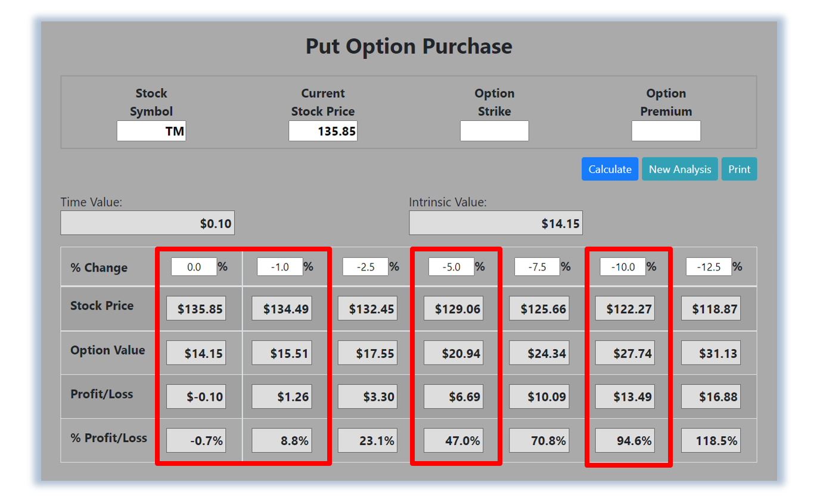Select profit/loss cell $1.26
Image resolution: width=820 pixels, height=504 pixels.
tap(282, 397)
